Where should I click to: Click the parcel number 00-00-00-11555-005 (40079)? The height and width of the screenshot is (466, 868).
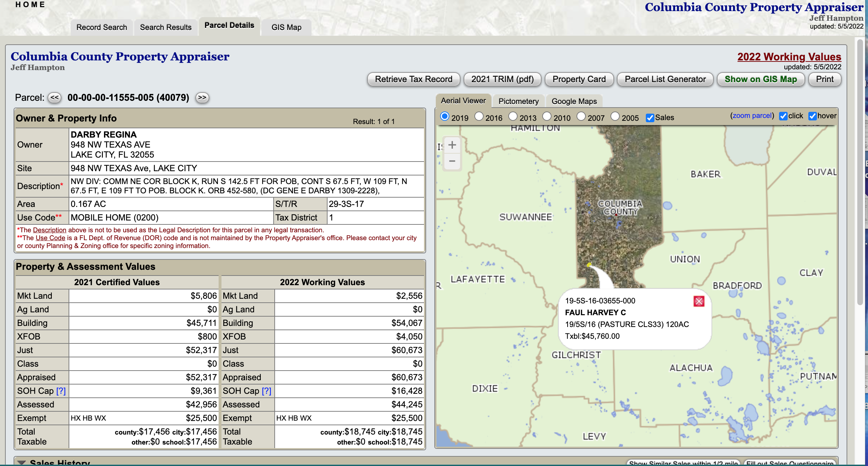coord(128,98)
